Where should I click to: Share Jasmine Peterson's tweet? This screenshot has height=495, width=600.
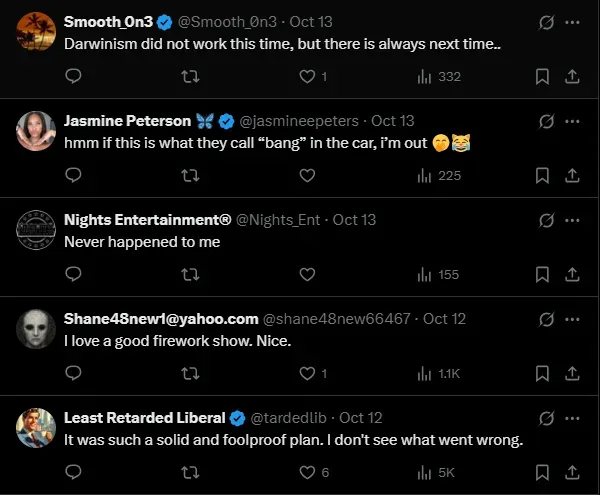(572, 175)
